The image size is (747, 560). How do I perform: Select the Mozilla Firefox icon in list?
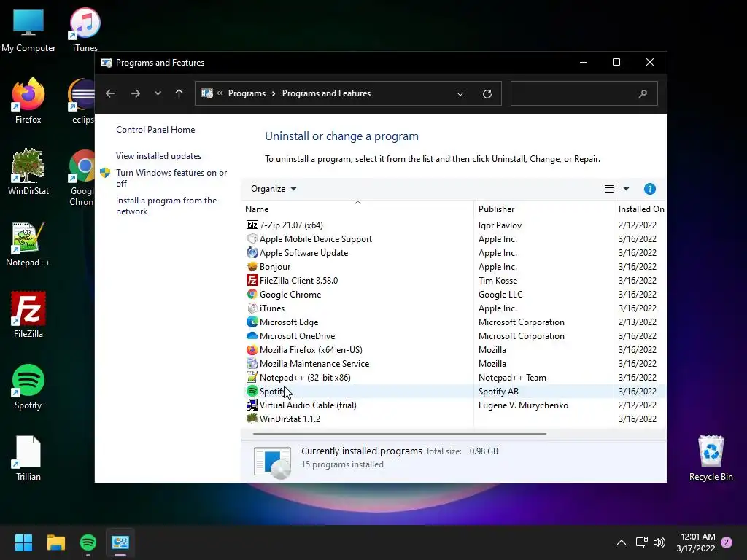[x=252, y=349]
